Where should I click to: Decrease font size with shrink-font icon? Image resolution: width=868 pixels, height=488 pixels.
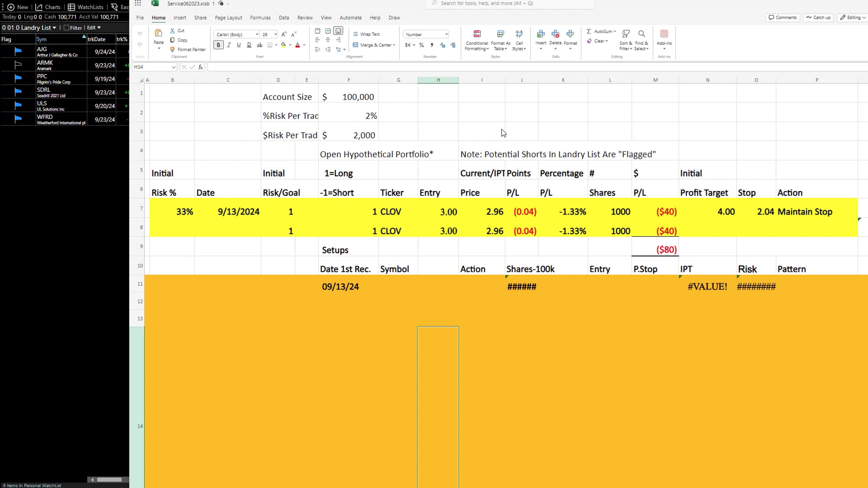point(294,34)
